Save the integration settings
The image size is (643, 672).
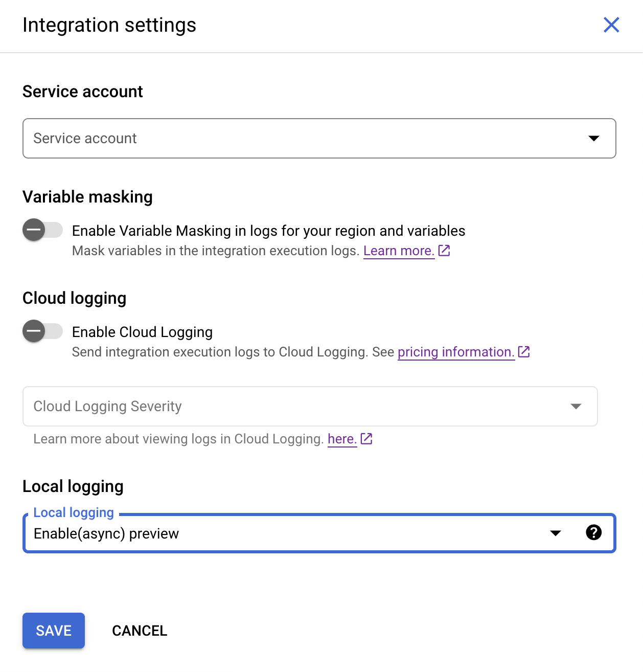(53, 630)
